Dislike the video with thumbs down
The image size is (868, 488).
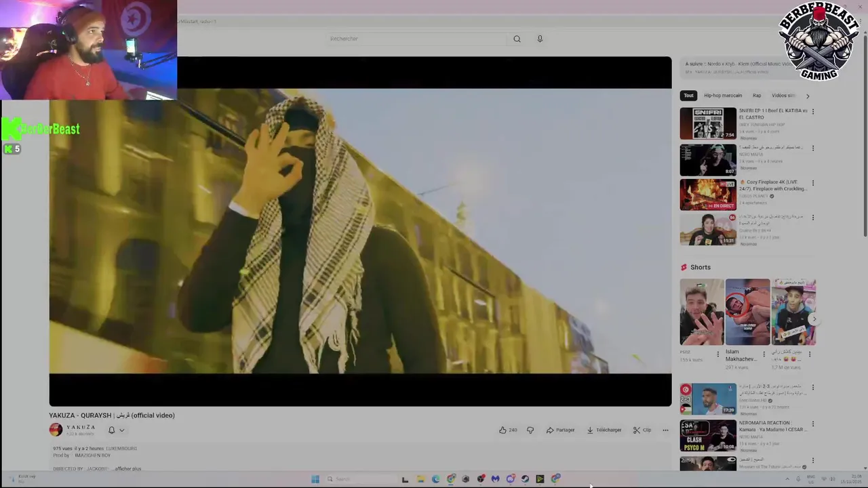tap(530, 430)
